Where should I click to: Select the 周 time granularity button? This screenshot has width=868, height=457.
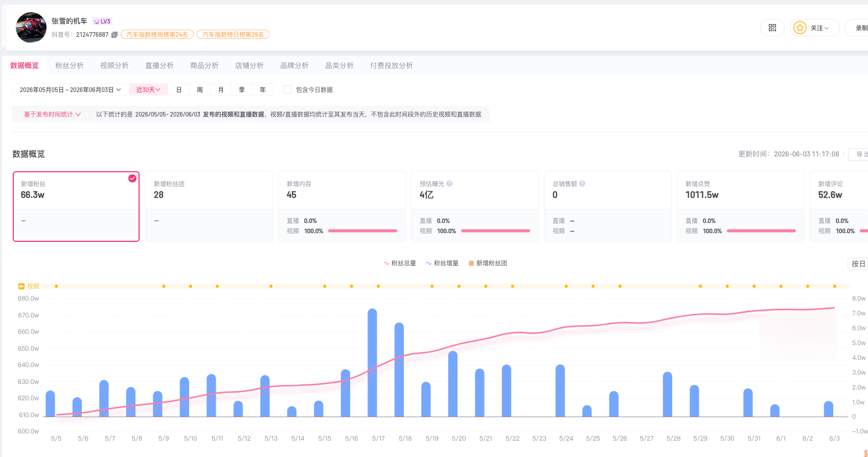200,89
